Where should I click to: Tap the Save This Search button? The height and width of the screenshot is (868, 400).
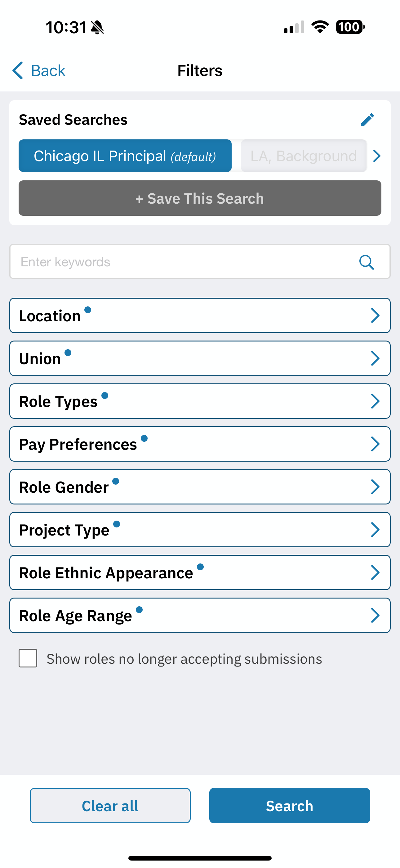[200, 198]
